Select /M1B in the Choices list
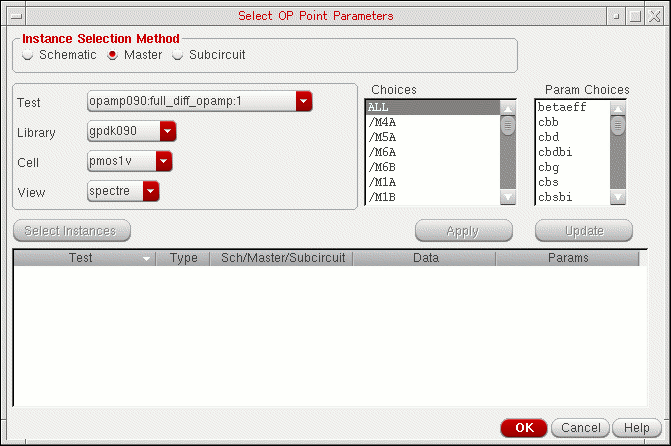The width and height of the screenshot is (671, 446). click(433, 197)
